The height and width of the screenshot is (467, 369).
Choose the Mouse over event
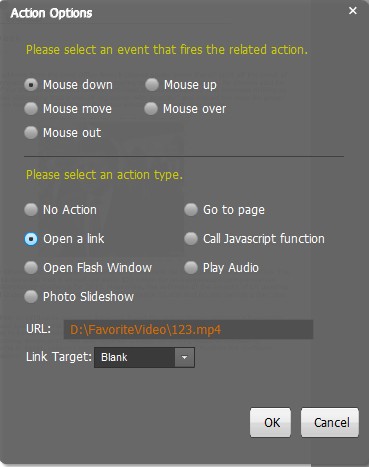pos(151,109)
